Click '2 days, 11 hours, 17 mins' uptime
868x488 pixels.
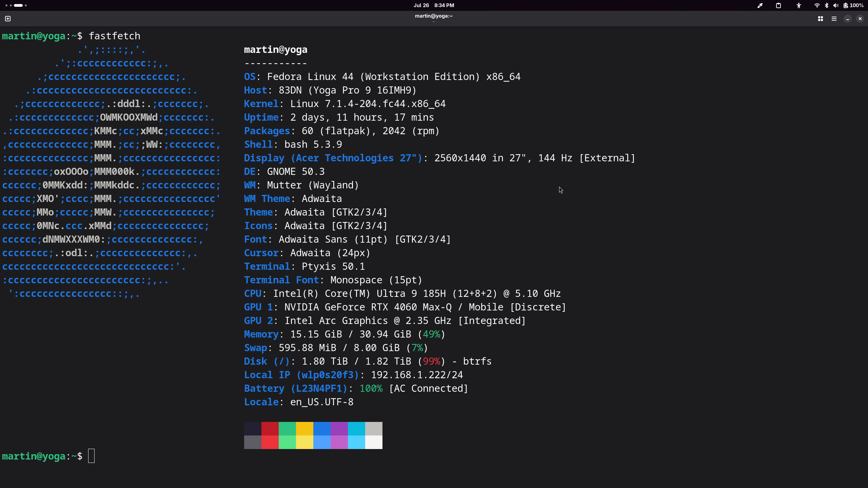point(362,118)
